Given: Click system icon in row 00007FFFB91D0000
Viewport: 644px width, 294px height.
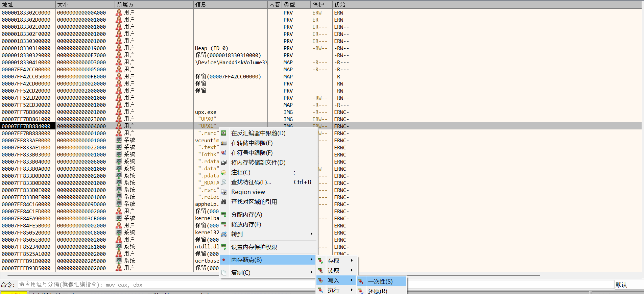Looking at the screenshot, I should (x=119, y=261).
